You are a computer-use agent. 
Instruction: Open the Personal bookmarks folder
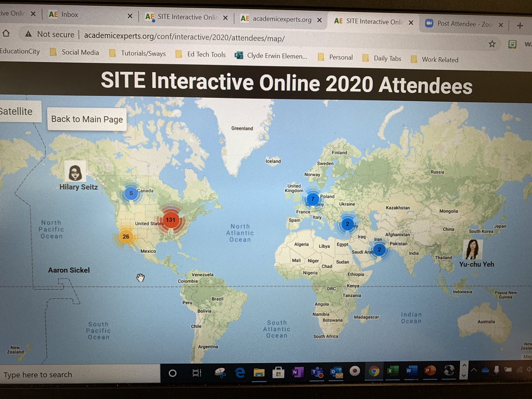[336, 57]
